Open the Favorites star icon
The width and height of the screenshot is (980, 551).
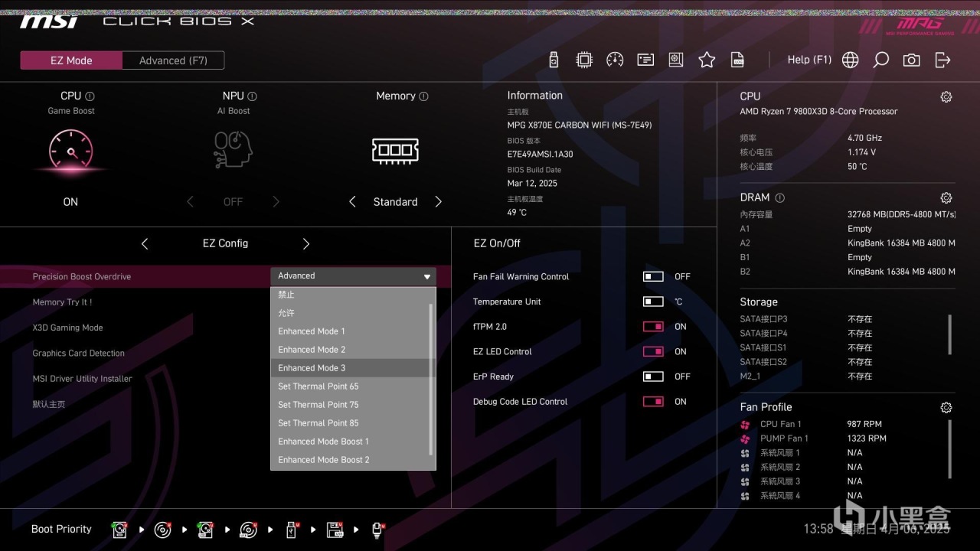707,60
